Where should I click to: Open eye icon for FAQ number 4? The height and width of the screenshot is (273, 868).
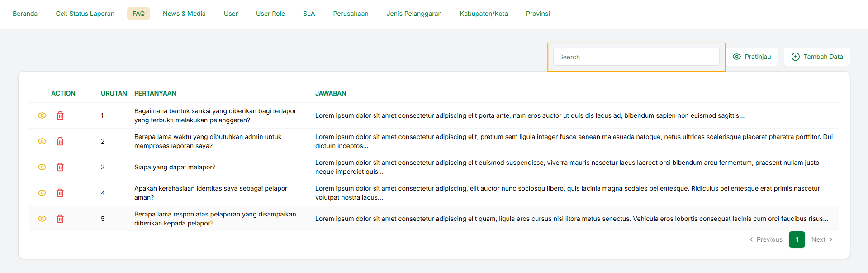click(42, 193)
